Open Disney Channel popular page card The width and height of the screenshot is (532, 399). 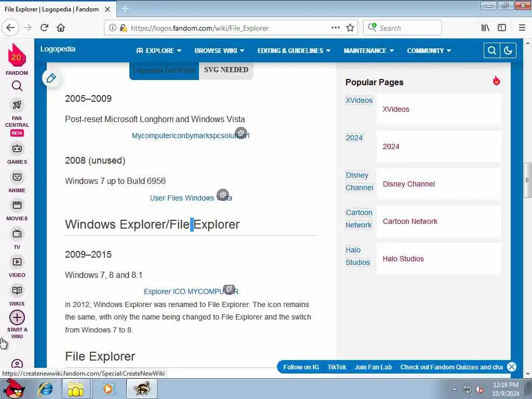coord(438,184)
